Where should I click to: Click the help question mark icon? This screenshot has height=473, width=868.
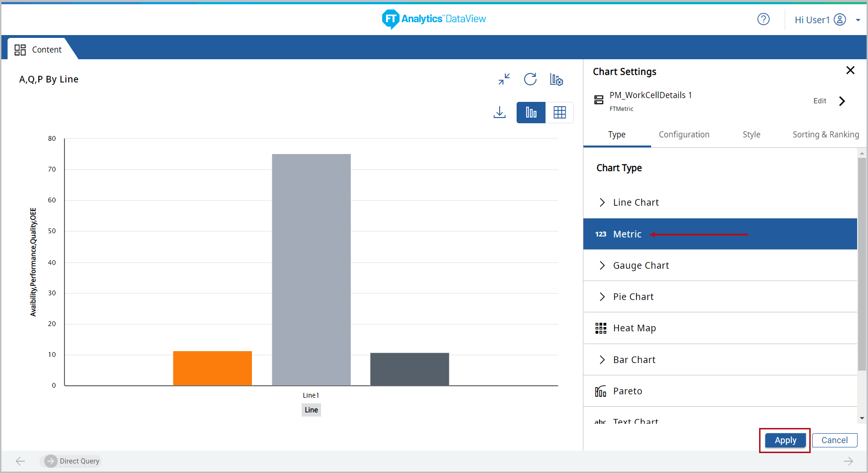[763, 19]
